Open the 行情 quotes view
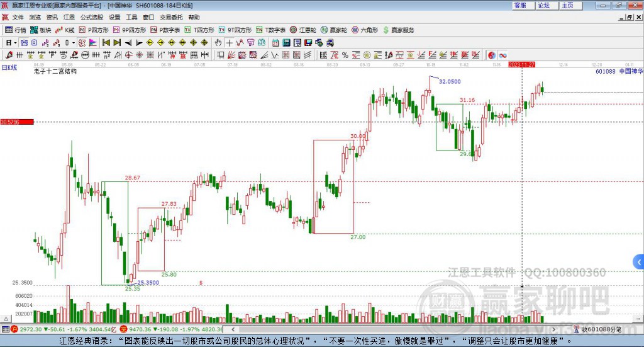The image size is (644, 347). pos(15,30)
